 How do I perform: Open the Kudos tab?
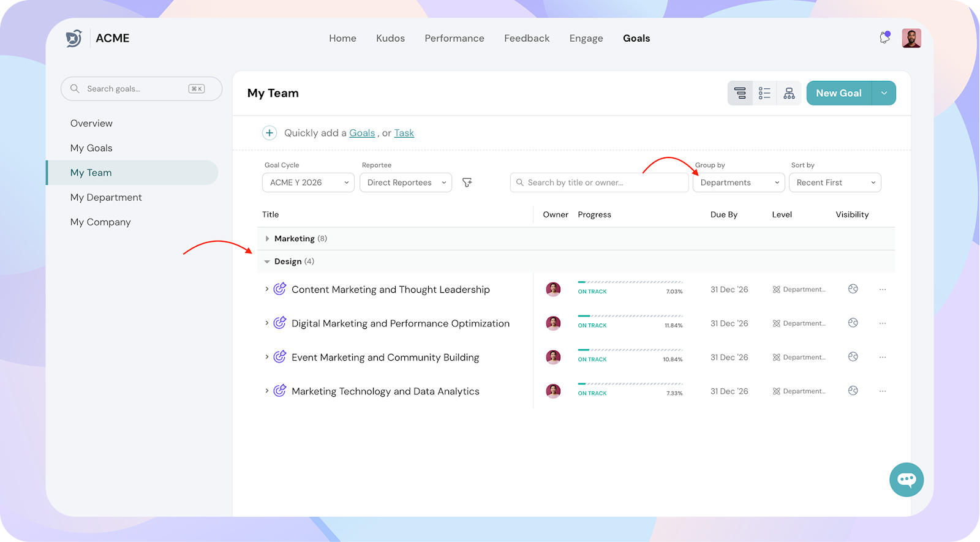tap(390, 38)
